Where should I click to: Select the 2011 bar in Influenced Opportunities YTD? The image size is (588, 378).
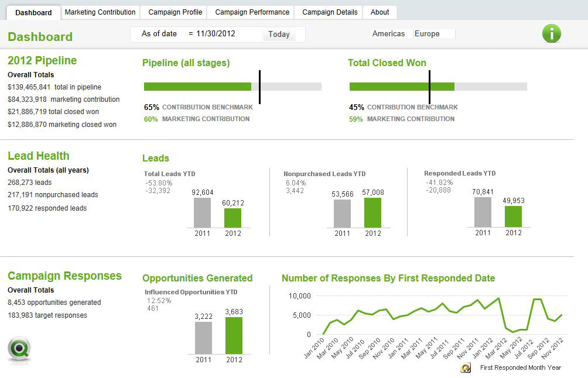tap(203, 338)
